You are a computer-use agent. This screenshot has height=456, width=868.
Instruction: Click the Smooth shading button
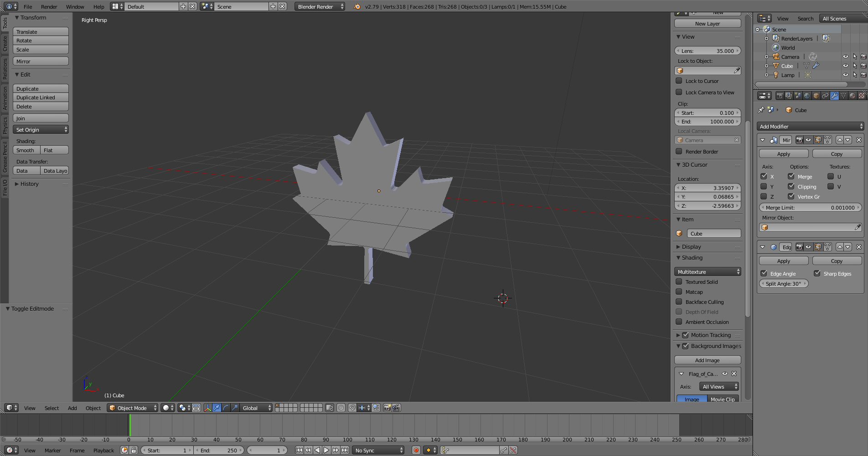point(26,150)
